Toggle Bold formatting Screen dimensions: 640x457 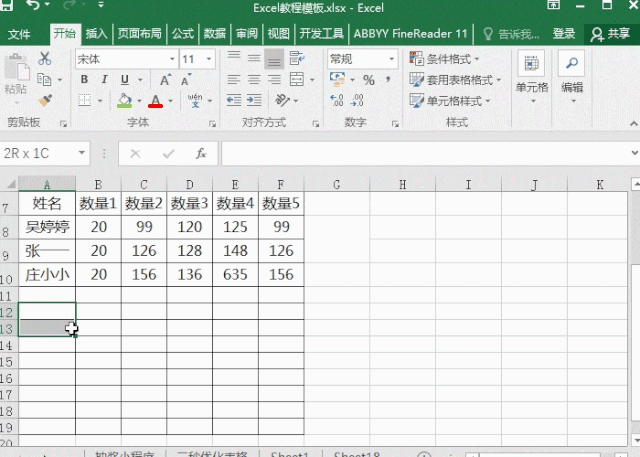[x=84, y=80]
